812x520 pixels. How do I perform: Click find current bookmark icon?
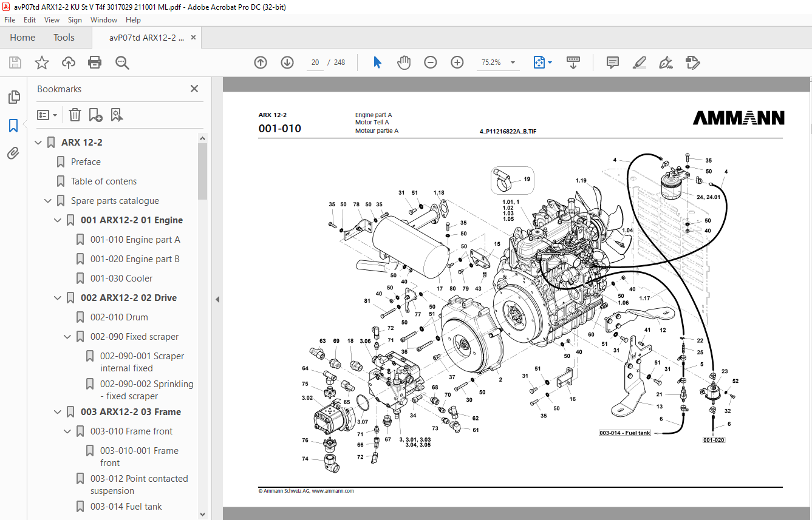117,115
